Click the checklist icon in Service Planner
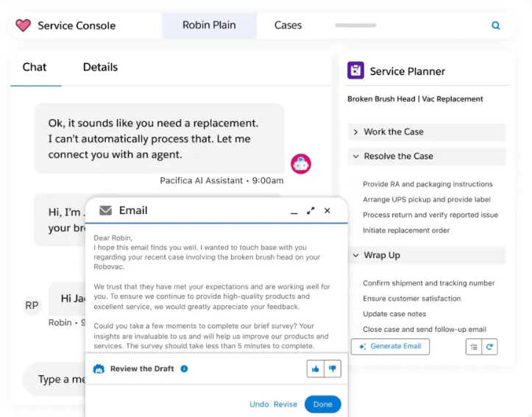 474,347
